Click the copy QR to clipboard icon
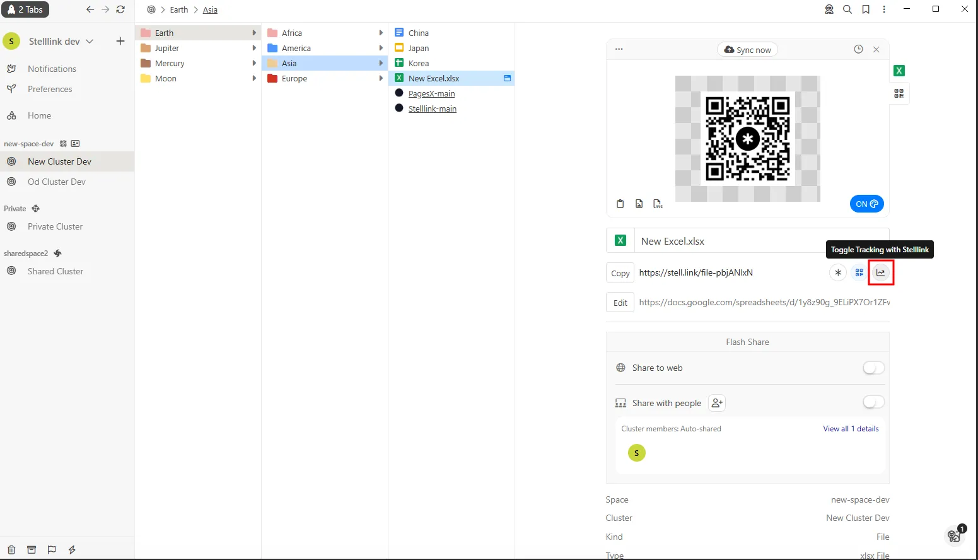This screenshot has height=560, width=978. [x=620, y=204]
